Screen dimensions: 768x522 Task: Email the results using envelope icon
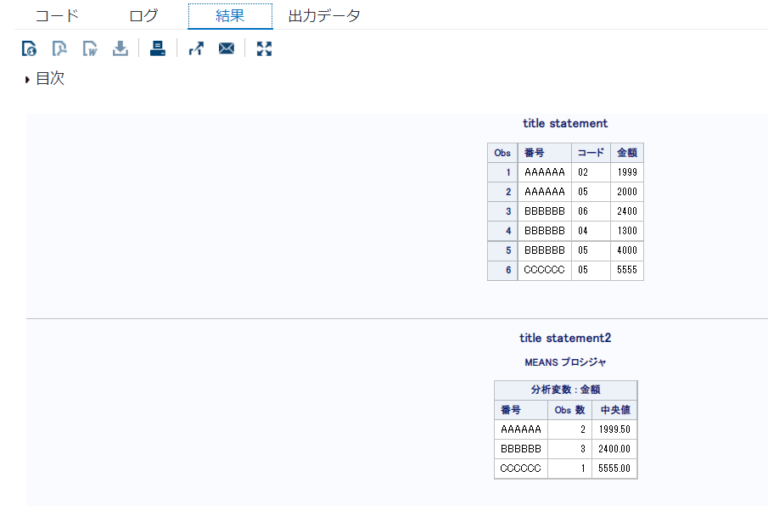(226, 48)
